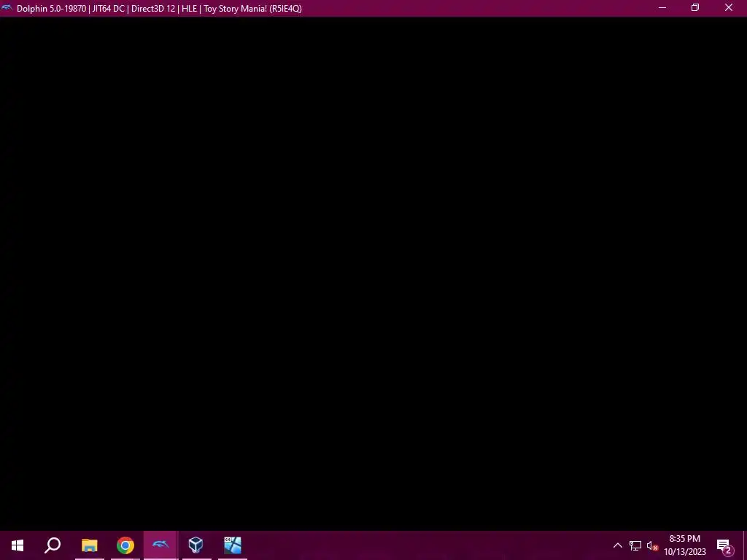Viewport: 747px width, 560px height.
Task: Open the Windows Start menu
Action: [x=18, y=545]
